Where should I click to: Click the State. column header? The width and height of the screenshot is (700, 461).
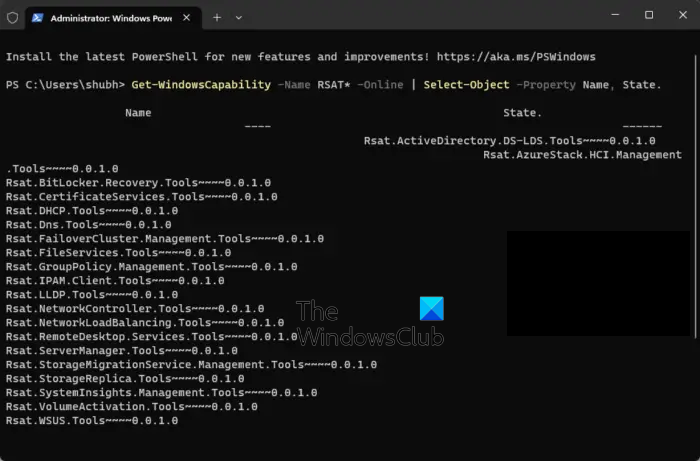522,113
